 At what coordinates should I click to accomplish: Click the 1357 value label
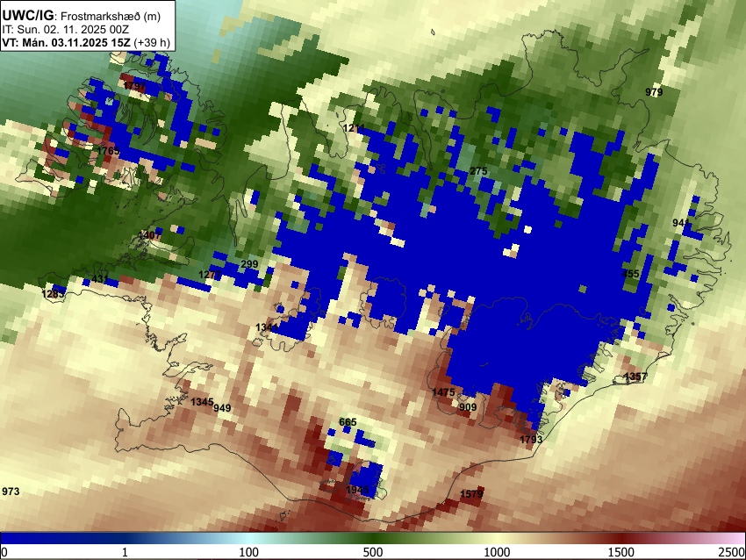[x=635, y=377]
